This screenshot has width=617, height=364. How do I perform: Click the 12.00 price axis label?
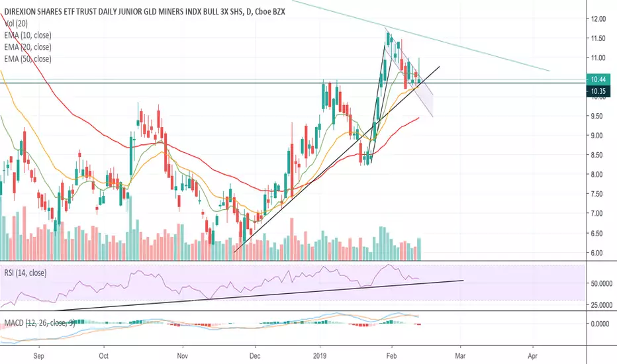pyautogui.click(x=598, y=19)
